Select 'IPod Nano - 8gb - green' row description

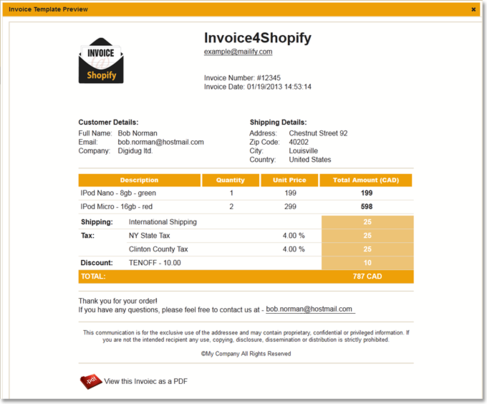coord(118,193)
